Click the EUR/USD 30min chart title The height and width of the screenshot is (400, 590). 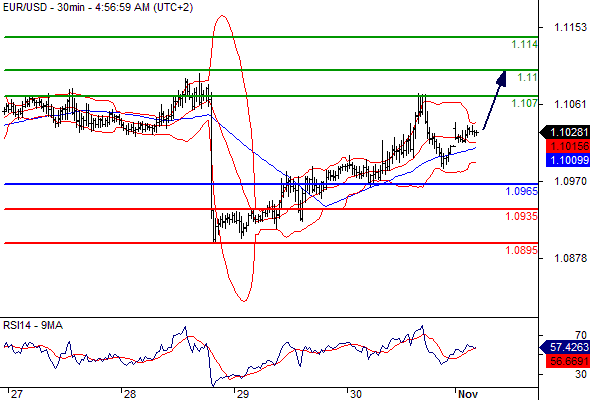(98, 7)
